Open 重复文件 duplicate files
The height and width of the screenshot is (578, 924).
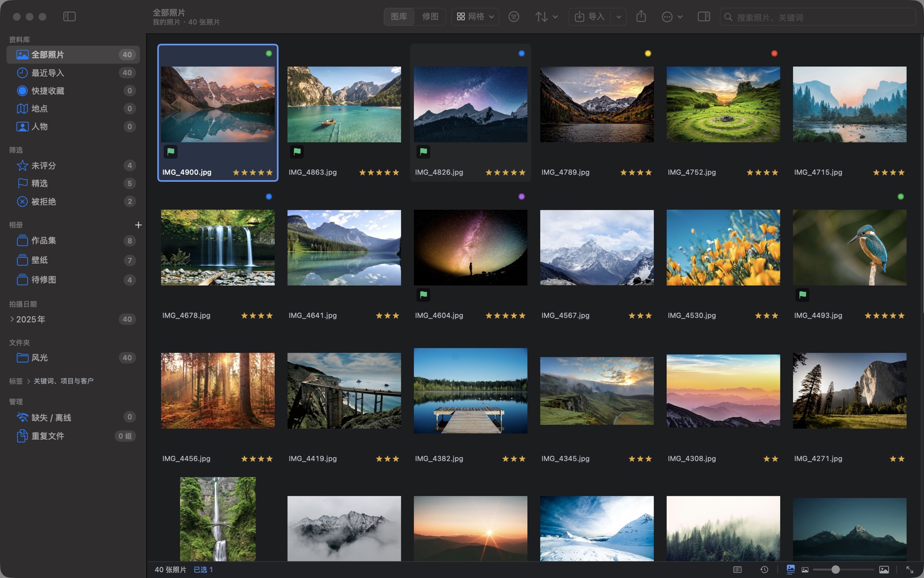tap(73, 436)
